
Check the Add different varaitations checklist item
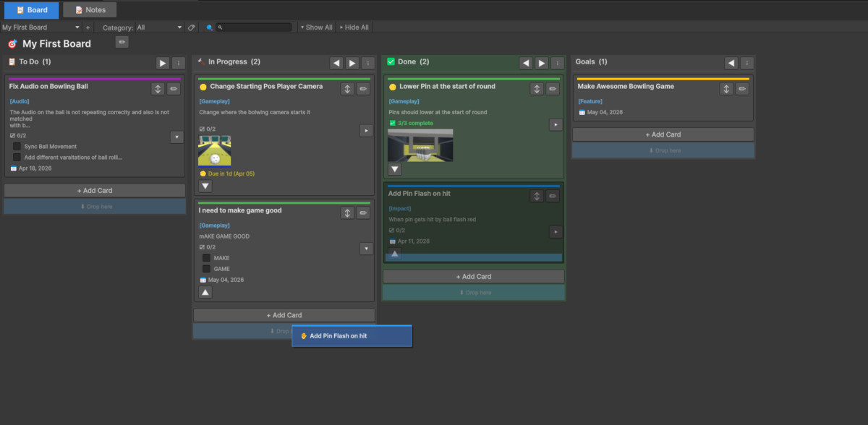[x=17, y=157]
